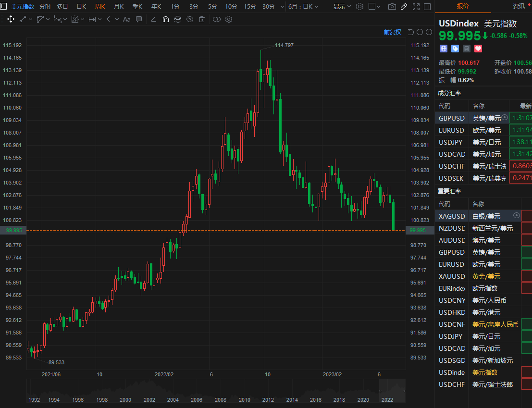Take a chart screenshot with camera icon

tap(392, 6)
